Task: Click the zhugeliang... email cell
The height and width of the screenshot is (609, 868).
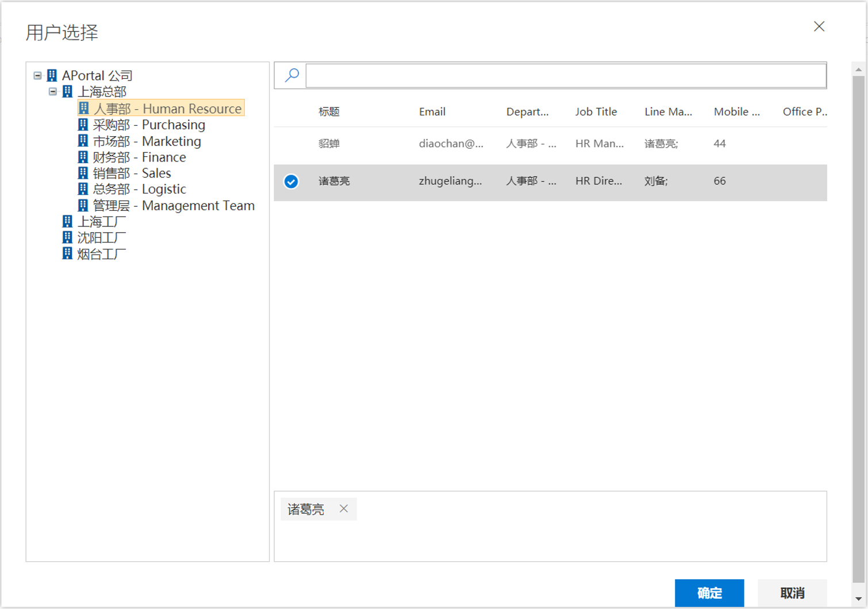Action: pos(450,181)
